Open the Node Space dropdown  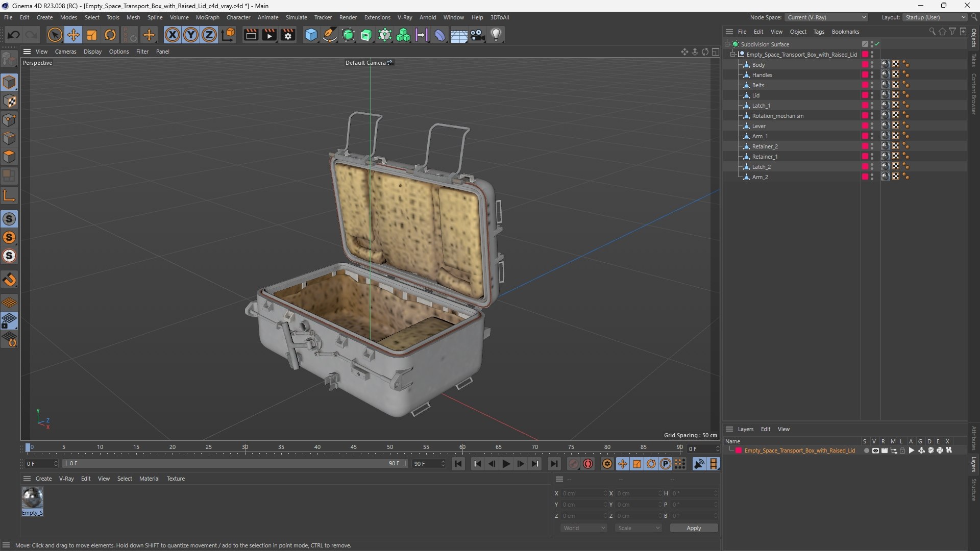826,17
